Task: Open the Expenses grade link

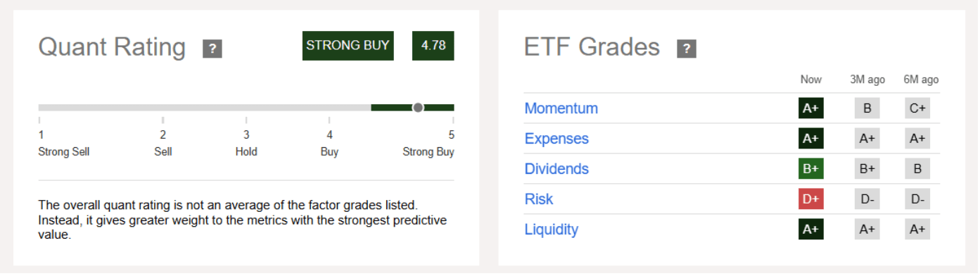Action: coord(556,139)
